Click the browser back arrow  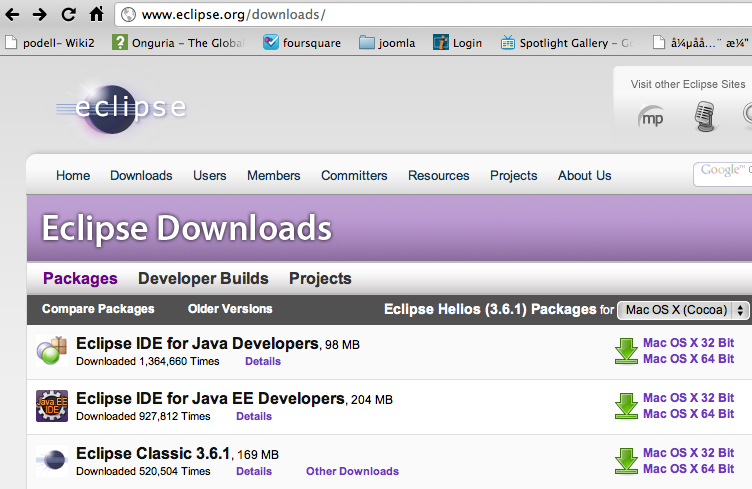tap(12, 14)
